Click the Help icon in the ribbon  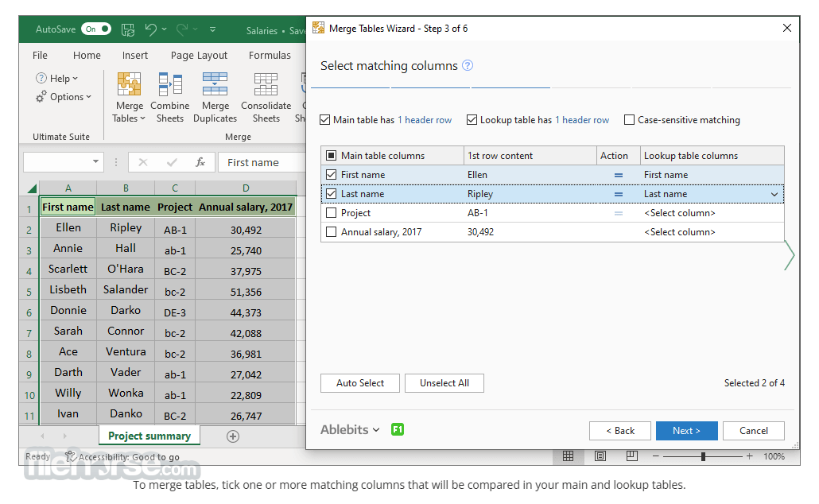point(56,79)
